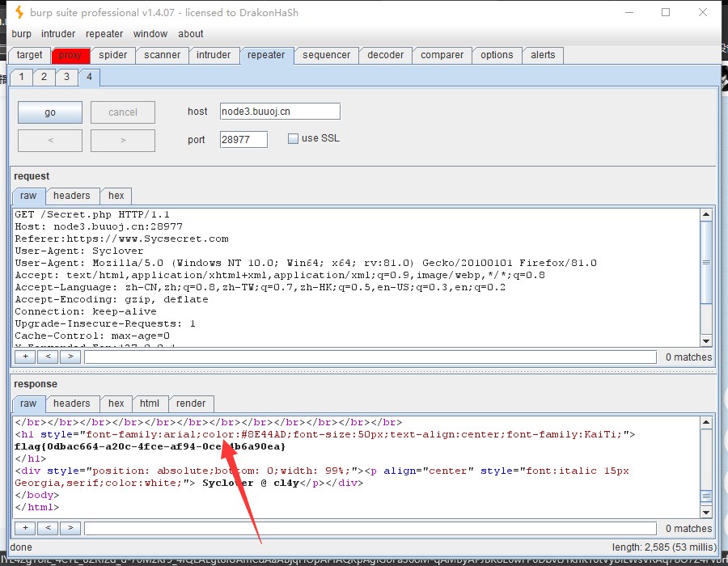Switch to the options tab
This screenshot has width=728, height=566.
click(497, 55)
